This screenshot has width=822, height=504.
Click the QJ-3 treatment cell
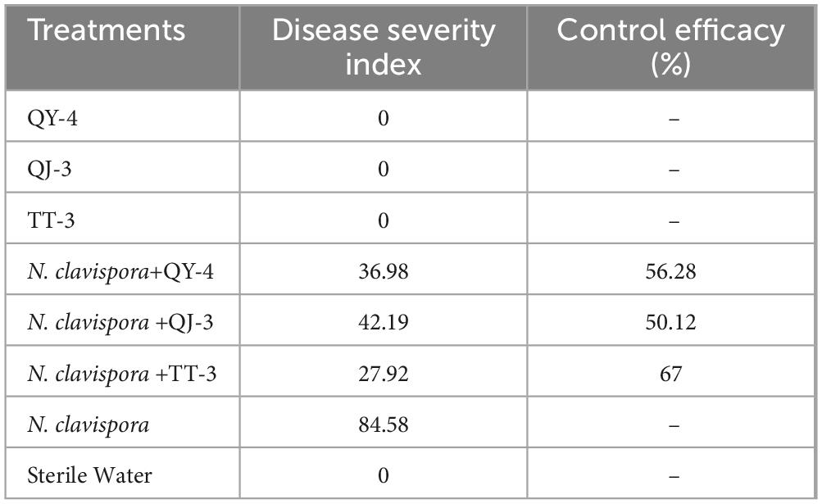click(49, 170)
